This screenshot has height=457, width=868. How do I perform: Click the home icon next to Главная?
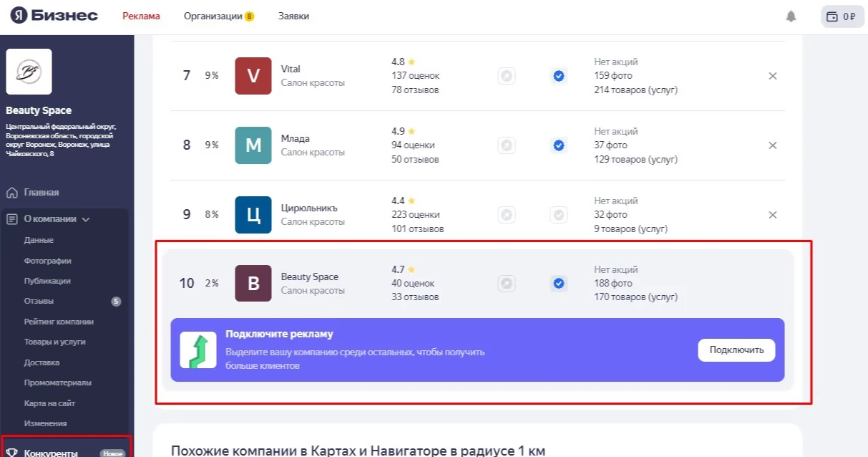click(11, 193)
